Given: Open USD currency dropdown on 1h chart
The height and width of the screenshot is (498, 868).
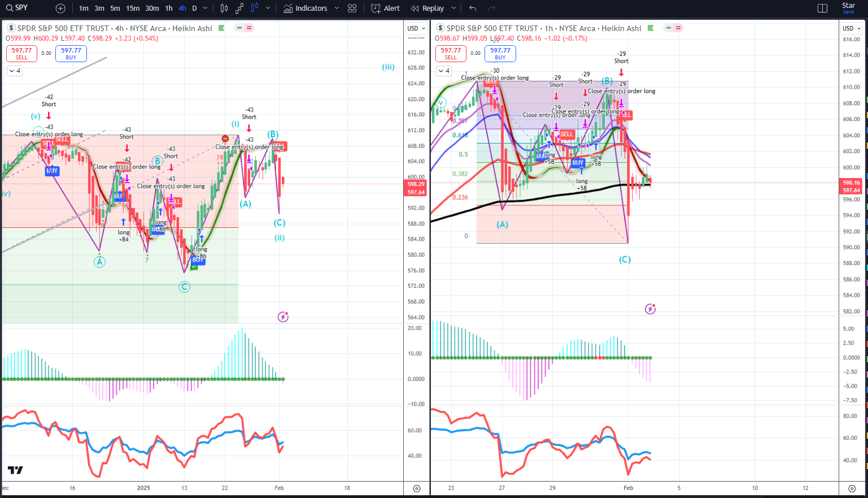Looking at the screenshot, I should [x=852, y=28].
